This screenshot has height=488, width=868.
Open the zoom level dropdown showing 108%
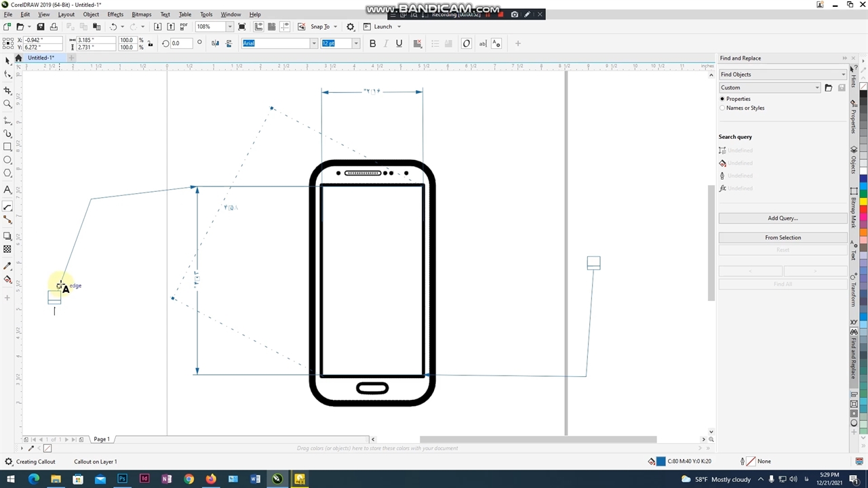coord(230,26)
